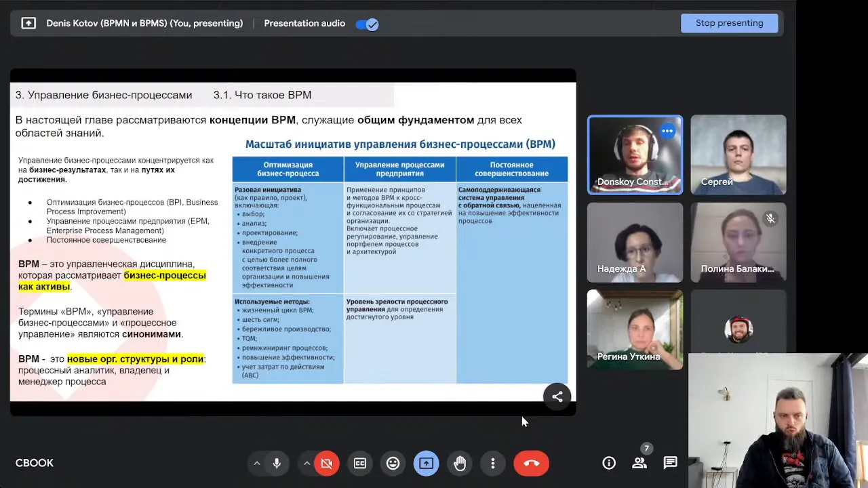Viewport: 868px width, 488px height.
Task: Click the presenting screen icon at top left
Action: click(x=28, y=23)
